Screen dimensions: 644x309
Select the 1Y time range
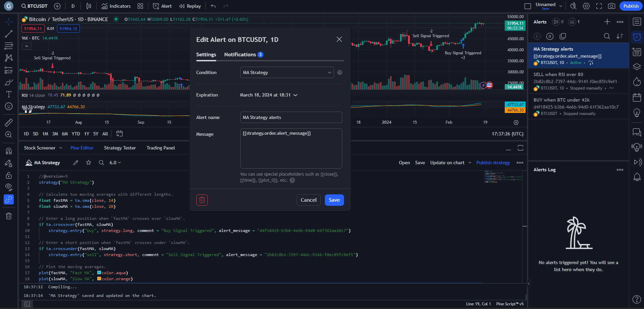click(x=87, y=134)
